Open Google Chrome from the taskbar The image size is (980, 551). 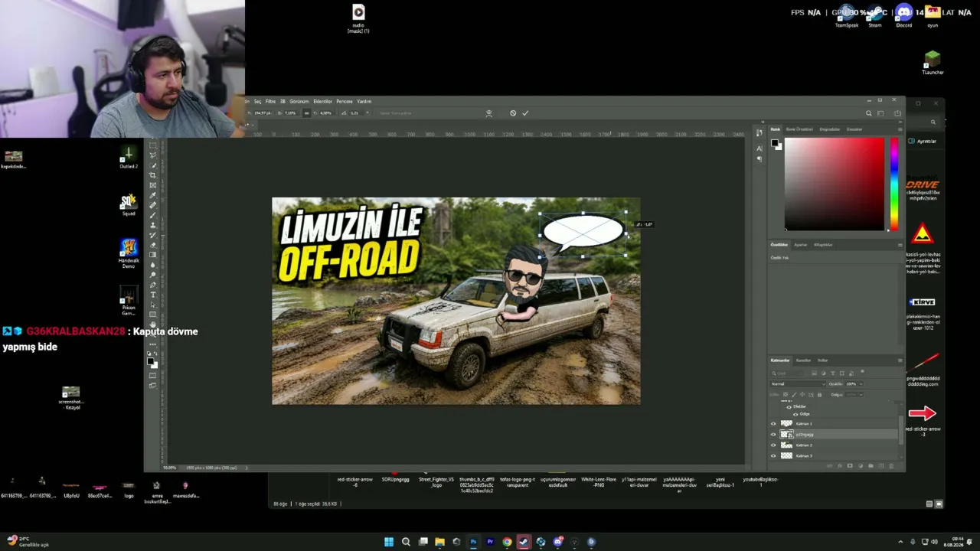click(x=507, y=542)
